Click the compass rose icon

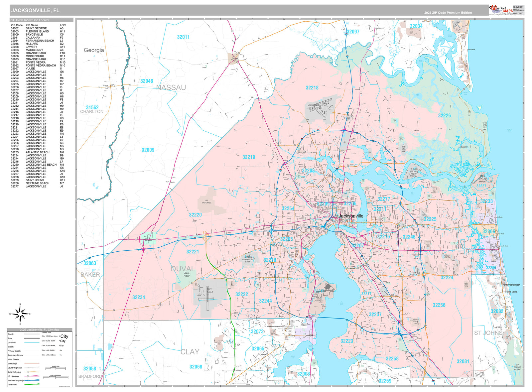(x=20, y=314)
